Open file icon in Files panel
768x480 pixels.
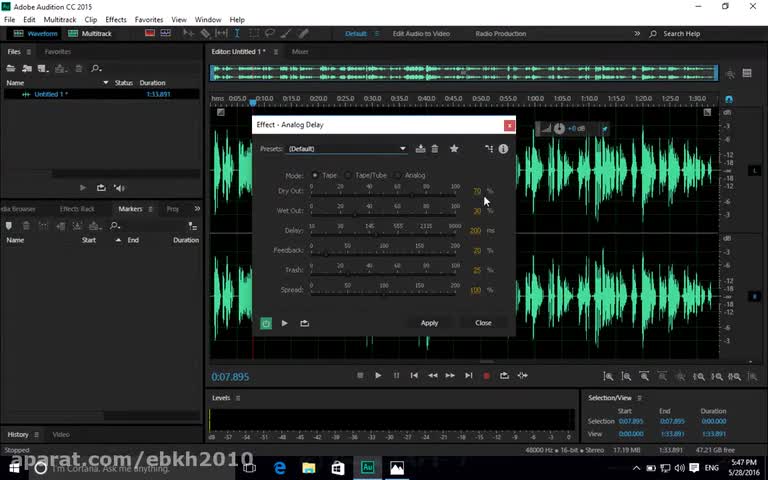[10, 69]
